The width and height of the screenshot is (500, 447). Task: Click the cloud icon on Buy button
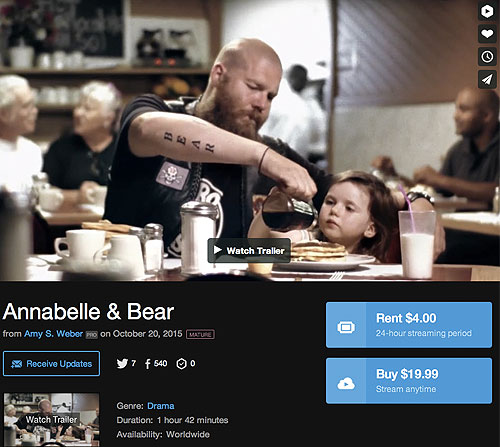(346, 383)
